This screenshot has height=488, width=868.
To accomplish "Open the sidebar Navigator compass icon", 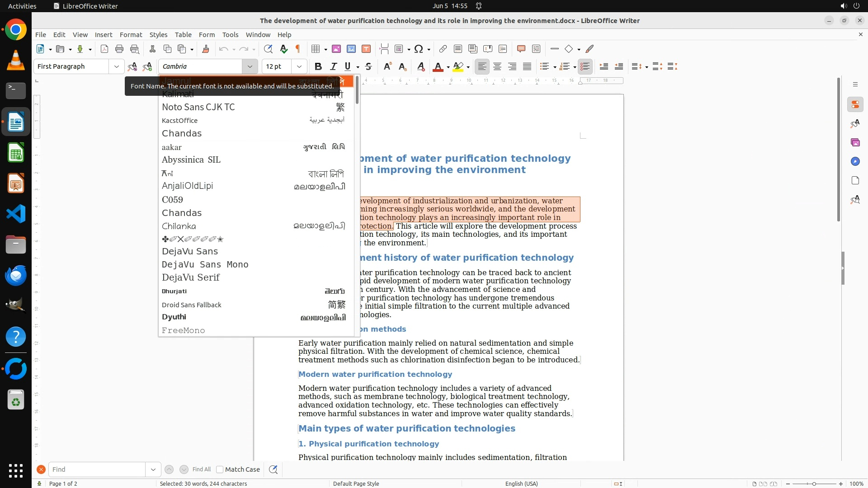I will coord(855,161).
